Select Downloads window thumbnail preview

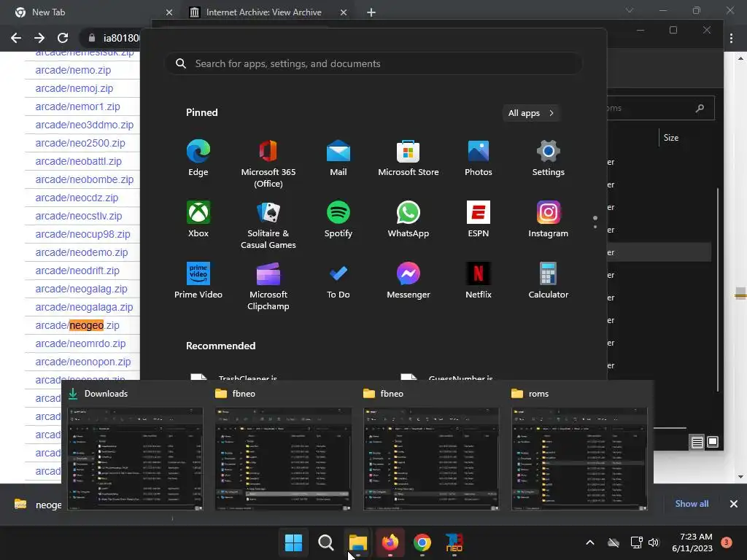click(x=135, y=459)
